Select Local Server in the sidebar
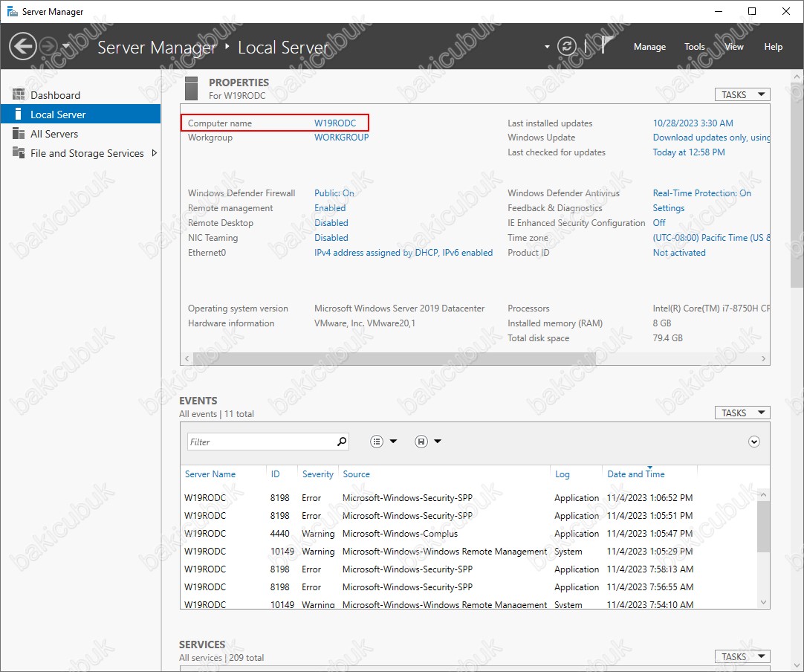Screen dimensions: 804x672 80,114
